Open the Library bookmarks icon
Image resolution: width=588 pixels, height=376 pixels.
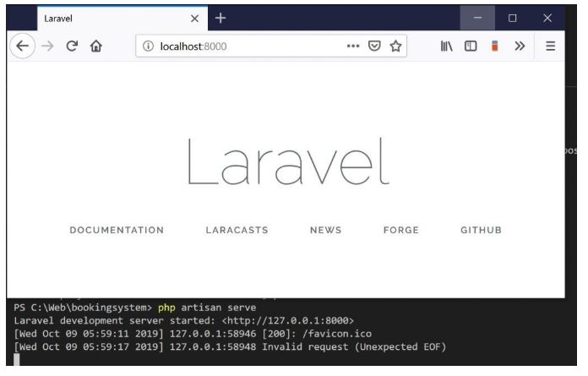tap(446, 46)
